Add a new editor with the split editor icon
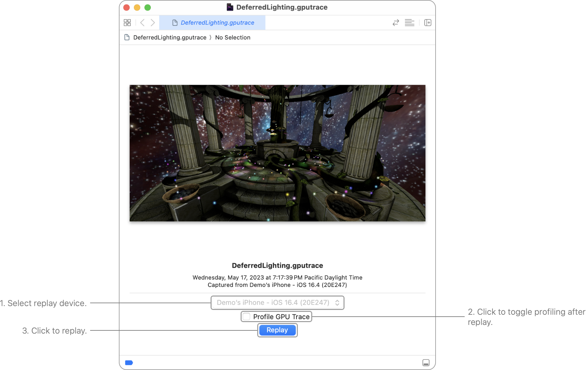 point(428,22)
